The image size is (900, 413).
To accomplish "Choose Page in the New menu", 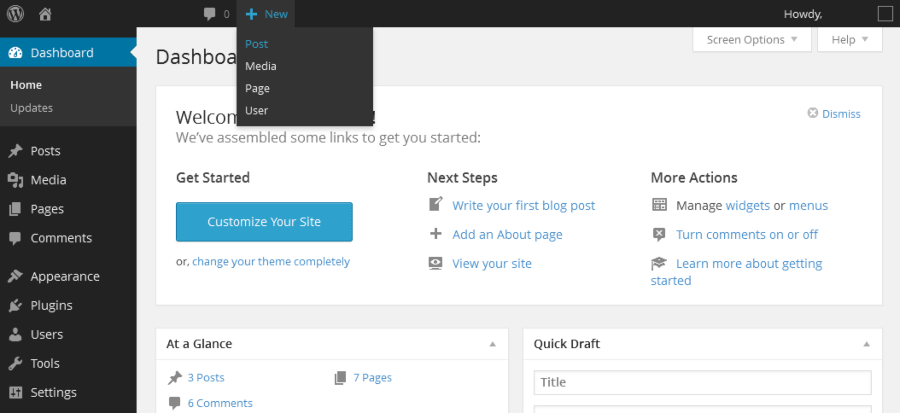I will [257, 88].
